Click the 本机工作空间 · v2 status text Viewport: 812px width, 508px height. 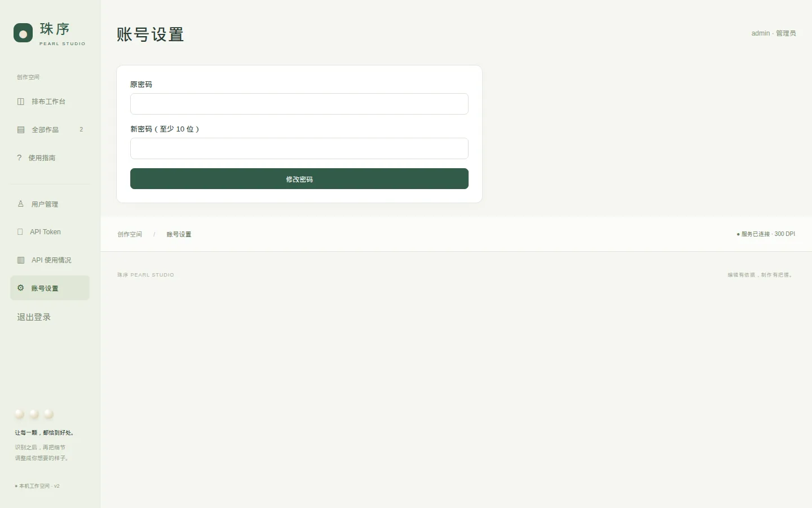point(37,486)
